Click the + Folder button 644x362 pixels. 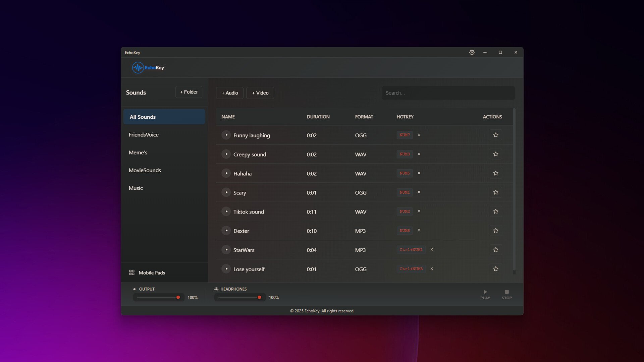pos(189,92)
